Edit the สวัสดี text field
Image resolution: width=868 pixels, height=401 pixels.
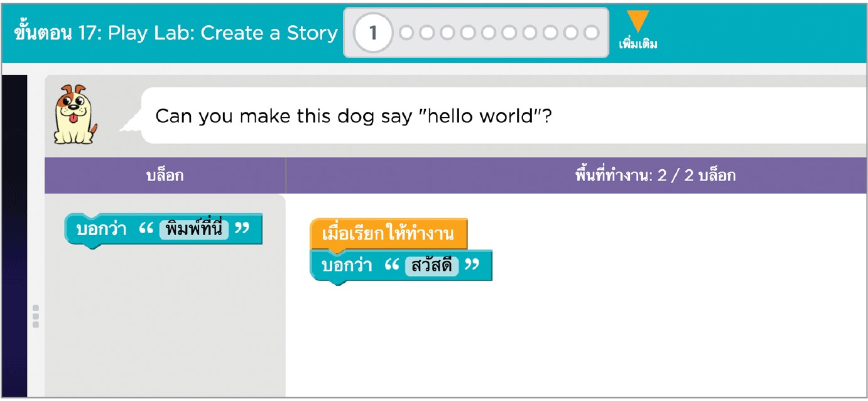point(431,266)
